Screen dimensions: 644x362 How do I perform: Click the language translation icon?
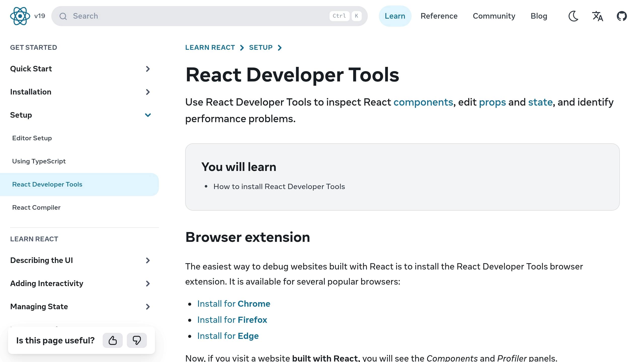coord(597,16)
